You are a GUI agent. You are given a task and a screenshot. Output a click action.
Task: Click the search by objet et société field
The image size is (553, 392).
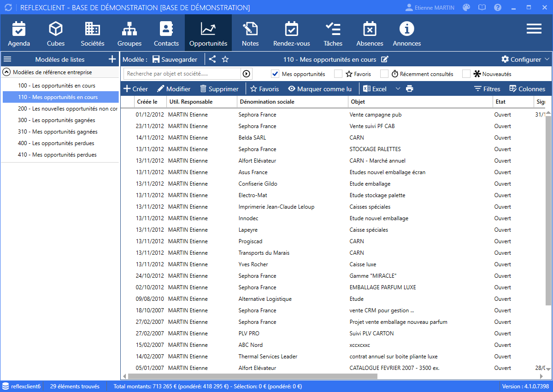point(182,74)
